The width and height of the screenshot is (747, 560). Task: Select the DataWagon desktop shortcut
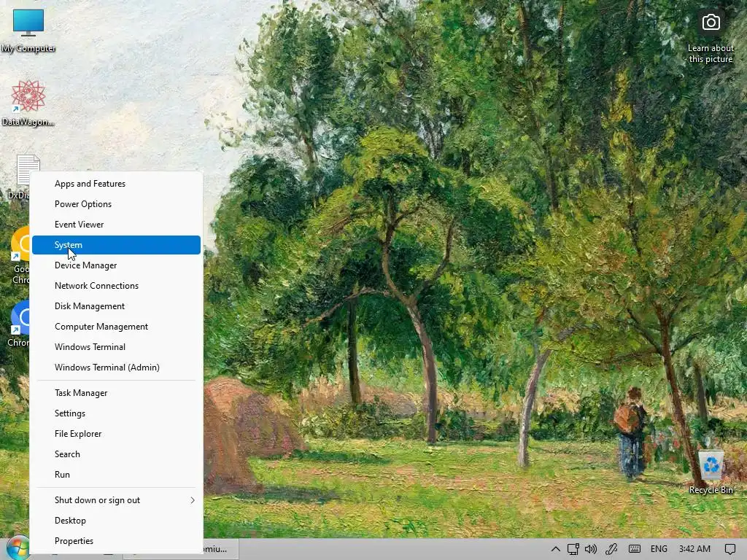tap(28, 103)
